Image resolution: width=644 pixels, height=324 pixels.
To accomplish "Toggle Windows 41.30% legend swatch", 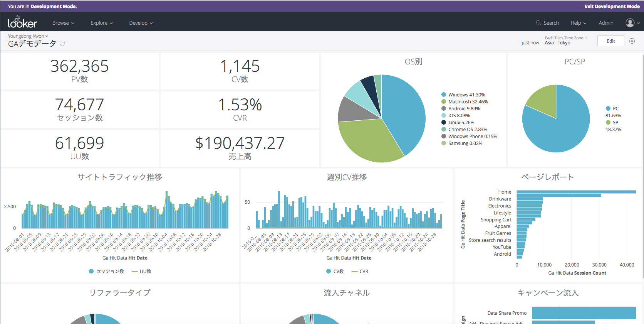I will pyautogui.click(x=444, y=94).
